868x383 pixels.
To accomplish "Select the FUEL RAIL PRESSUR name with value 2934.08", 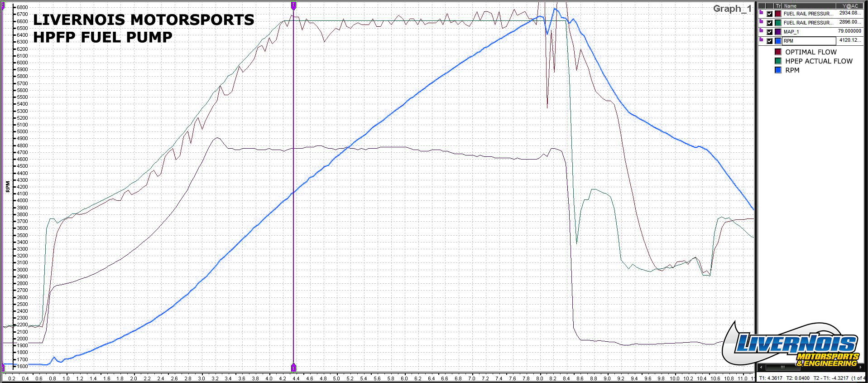I will 808,14.
